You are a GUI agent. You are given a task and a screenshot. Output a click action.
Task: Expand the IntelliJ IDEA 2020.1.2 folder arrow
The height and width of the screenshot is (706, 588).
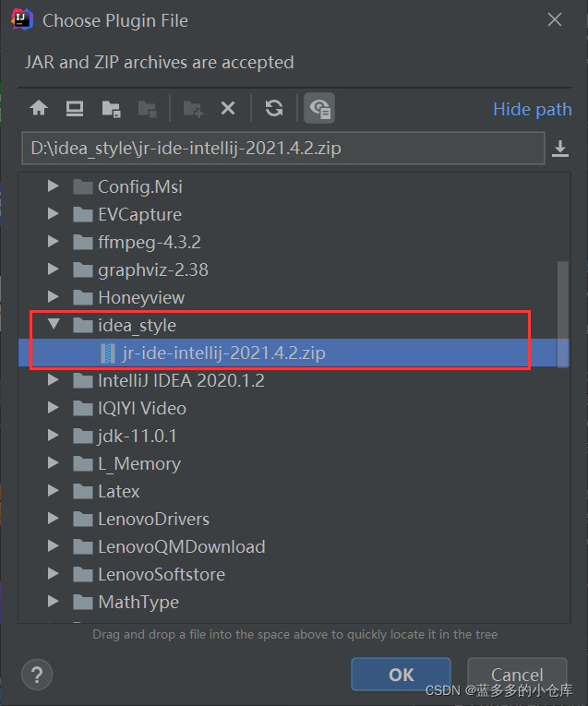point(54,380)
